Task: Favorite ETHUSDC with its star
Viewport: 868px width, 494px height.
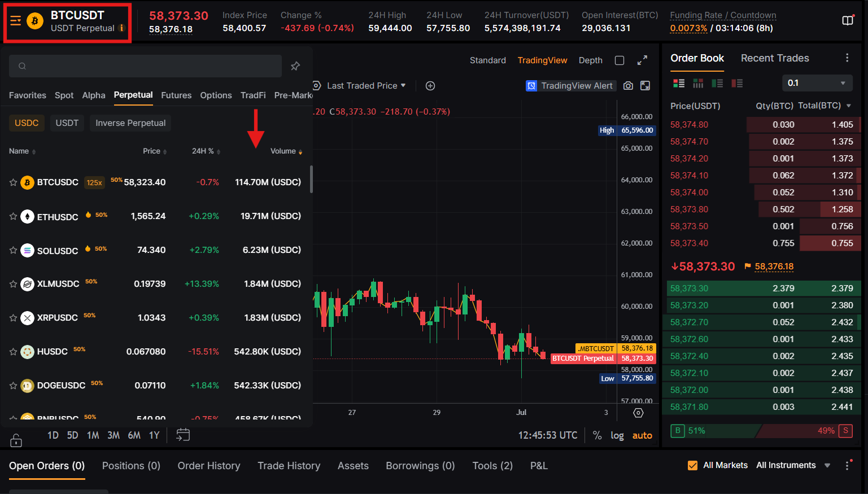Action: [x=13, y=216]
